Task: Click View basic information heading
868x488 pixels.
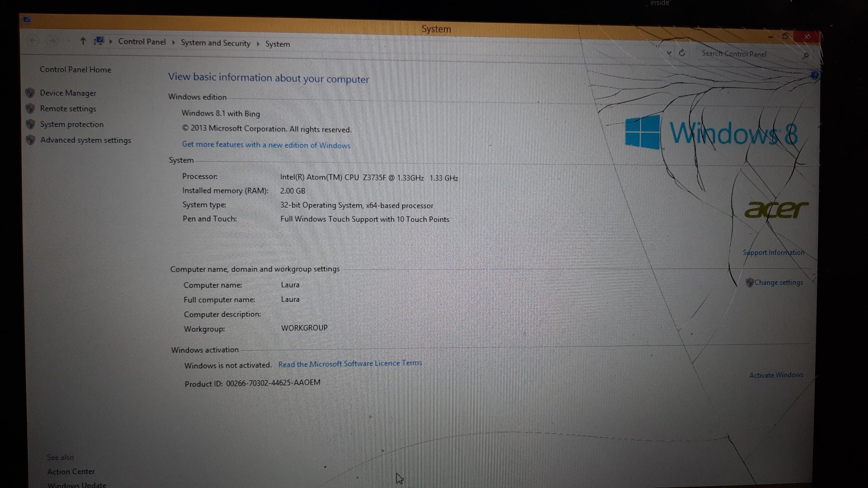Action: [269, 78]
